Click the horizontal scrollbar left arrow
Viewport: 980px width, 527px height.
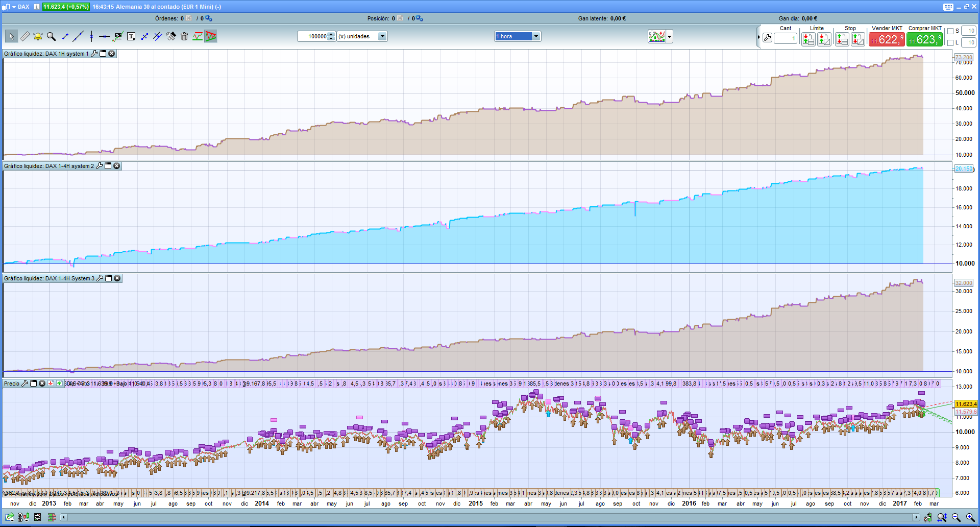click(x=64, y=517)
